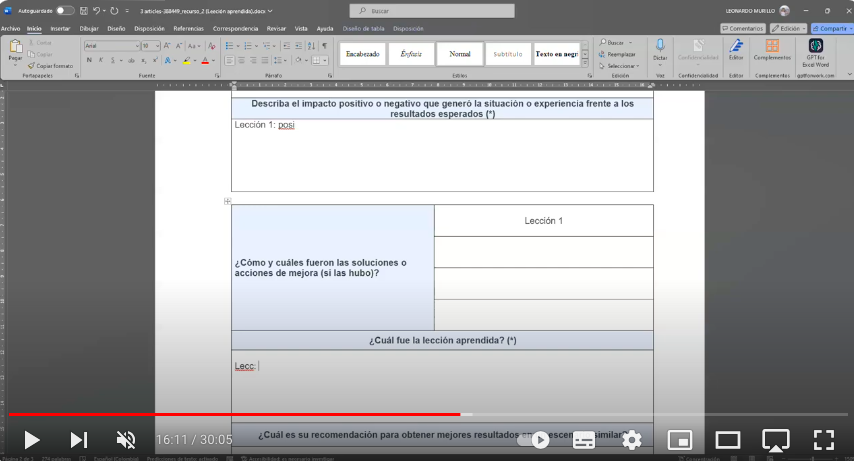Click the Reemplazar button
The image size is (854, 461).
[x=621, y=54]
